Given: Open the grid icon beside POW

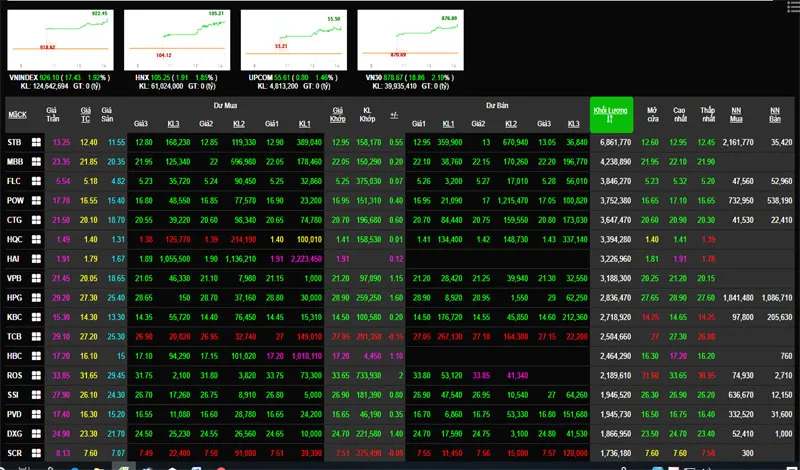Looking at the screenshot, I should (x=36, y=201).
